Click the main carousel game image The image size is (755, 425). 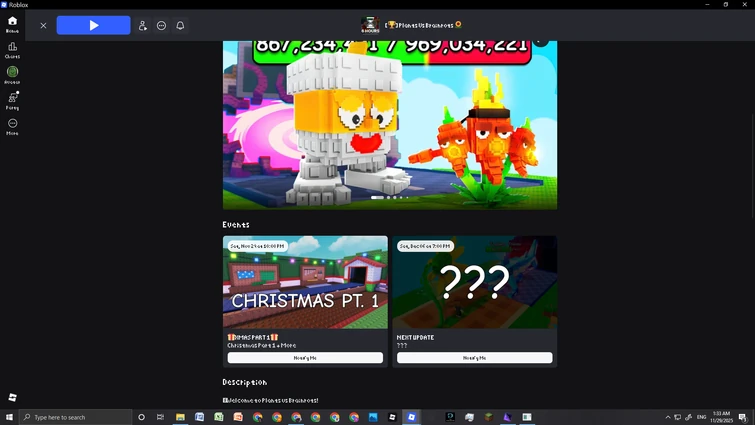click(390, 125)
